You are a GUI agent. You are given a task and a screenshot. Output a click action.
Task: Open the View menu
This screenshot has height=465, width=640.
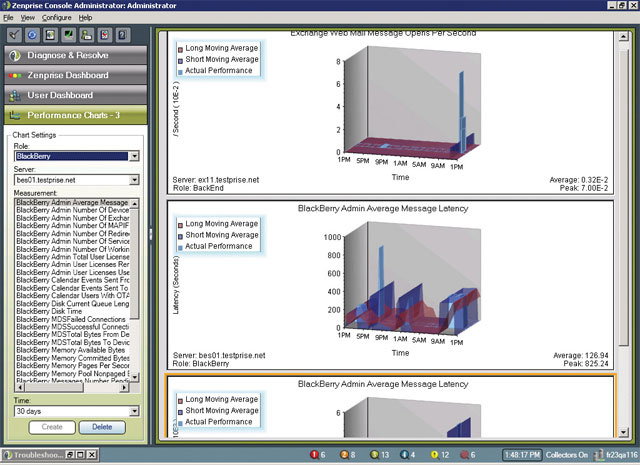28,18
